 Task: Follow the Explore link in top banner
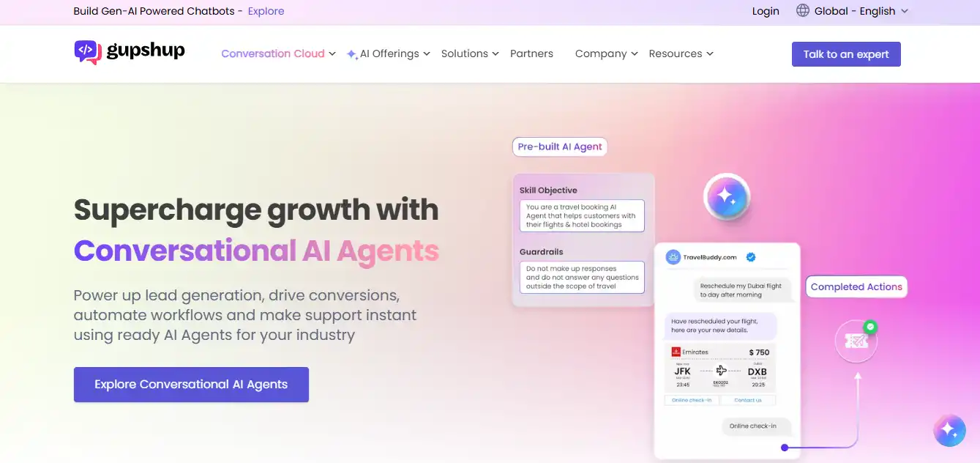pyautogui.click(x=266, y=11)
